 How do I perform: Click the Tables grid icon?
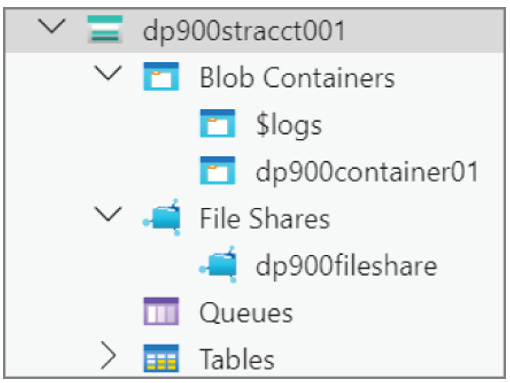pos(161,358)
